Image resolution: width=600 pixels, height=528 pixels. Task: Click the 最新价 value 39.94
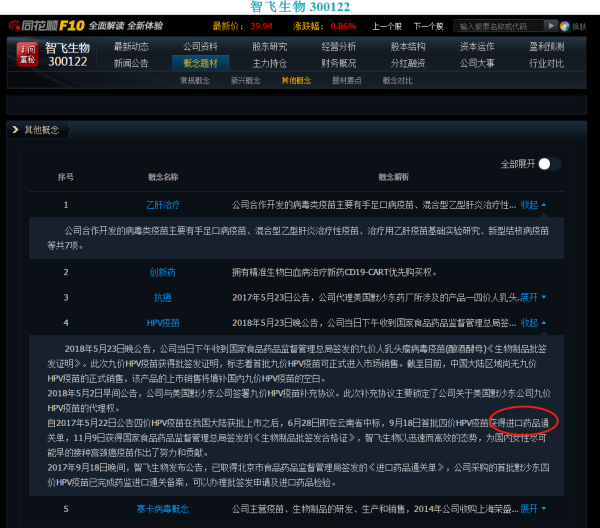point(261,26)
